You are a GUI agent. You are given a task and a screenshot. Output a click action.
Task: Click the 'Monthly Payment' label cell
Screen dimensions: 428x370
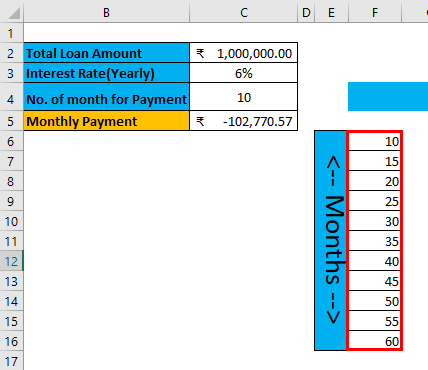(x=106, y=121)
